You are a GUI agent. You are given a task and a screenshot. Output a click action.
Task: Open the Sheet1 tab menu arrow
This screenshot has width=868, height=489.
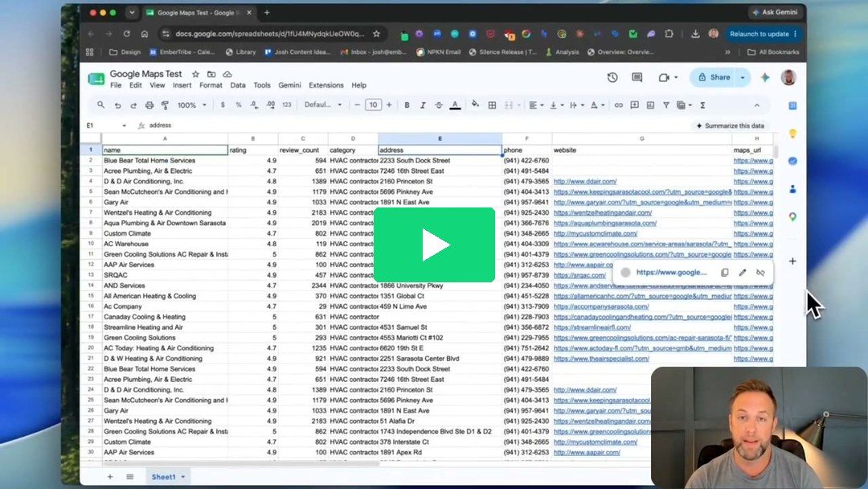click(182, 477)
